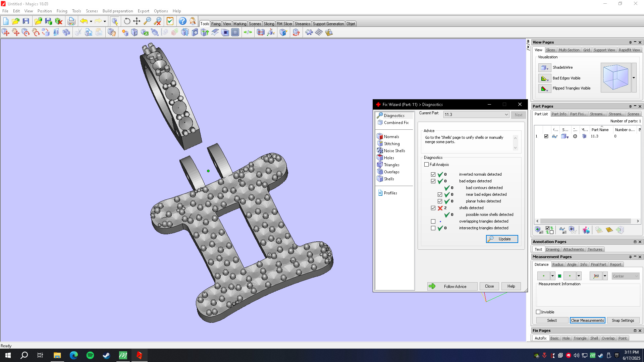
Task: Toggle the Invisible measurement checkbox
Action: click(538, 312)
